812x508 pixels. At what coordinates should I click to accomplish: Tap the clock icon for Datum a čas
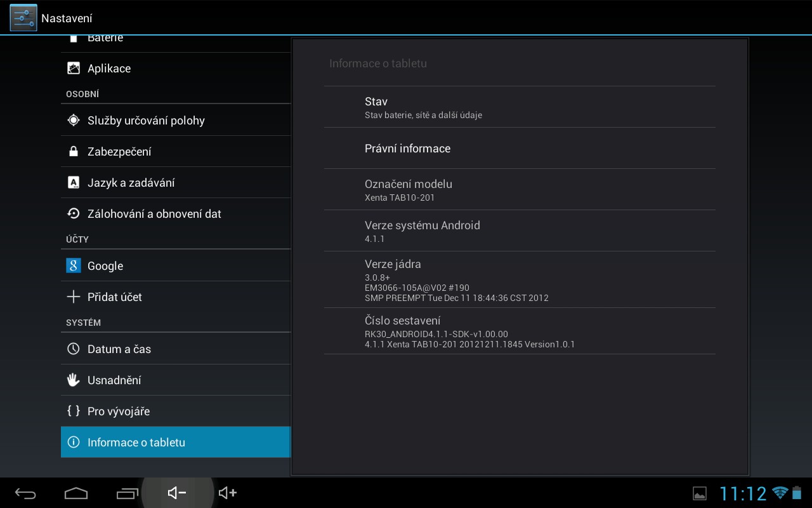(74, 349)
